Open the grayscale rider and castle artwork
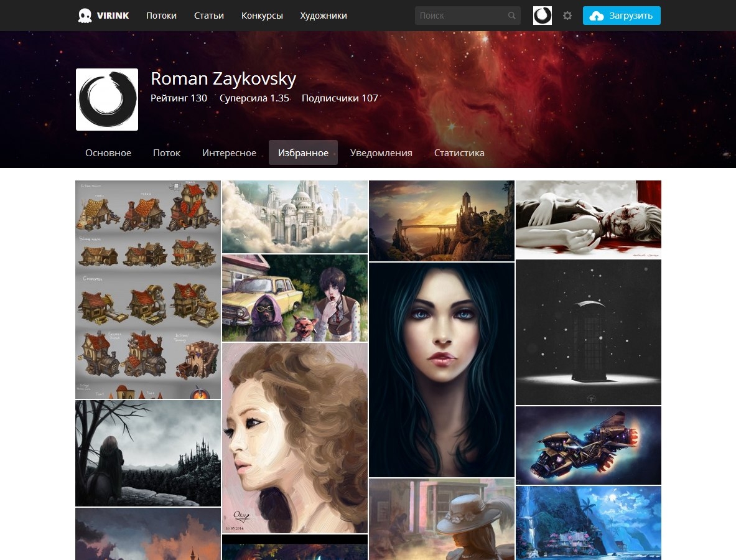This screenshot has height=560, width=736. 148,453
